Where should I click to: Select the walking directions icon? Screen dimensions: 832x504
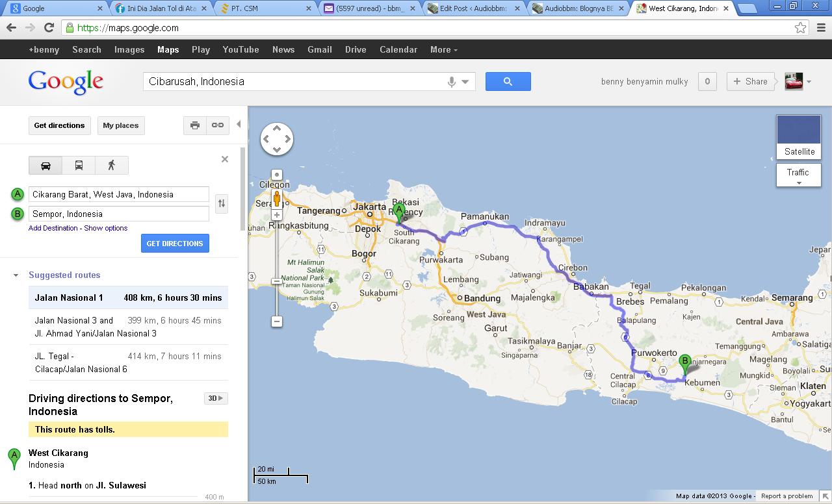coord(111,166)
